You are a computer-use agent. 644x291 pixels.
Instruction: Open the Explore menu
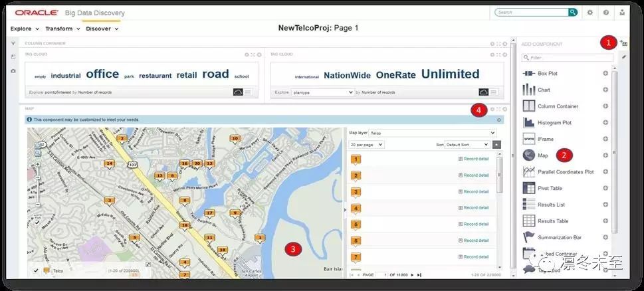click(25, 29)
